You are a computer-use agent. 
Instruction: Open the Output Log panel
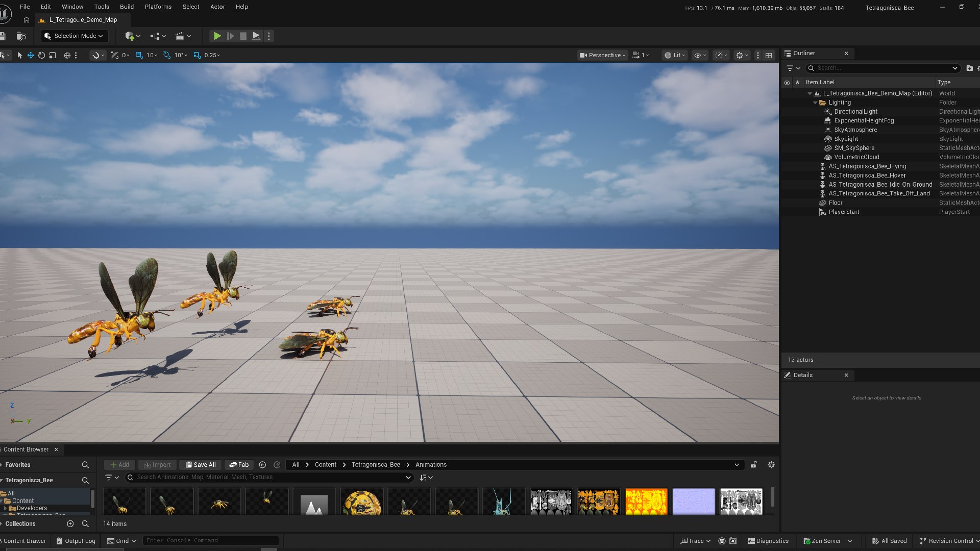pos(76,541)
